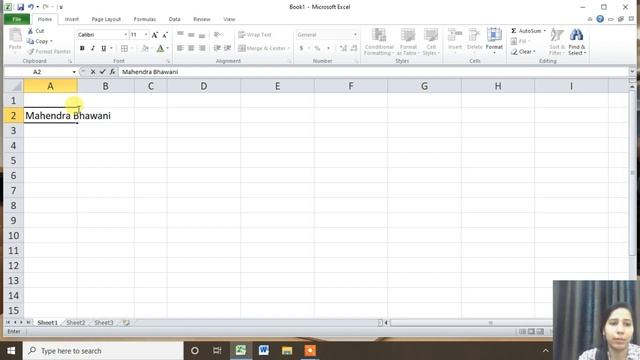Open Sort & Filter menu
640x360 pixels.
tap(556, 42)
